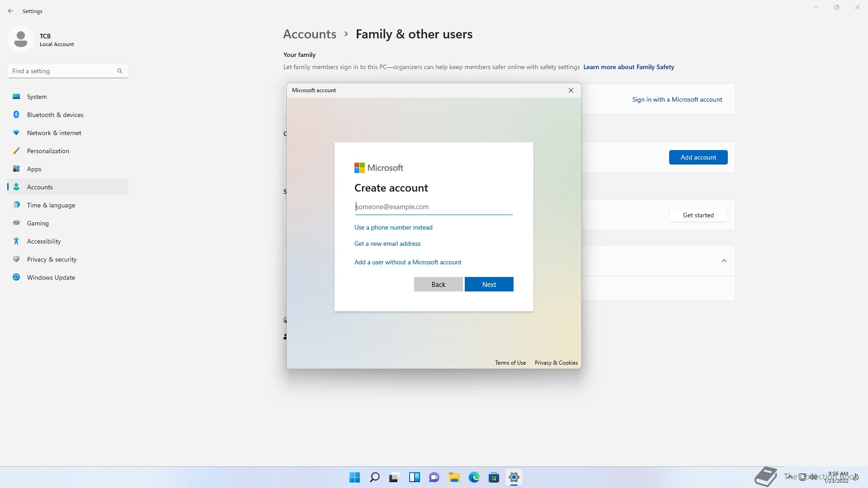Screen dimensions: 868x488
Task: Go to Apps settings
Action: [x=68, y=169]
